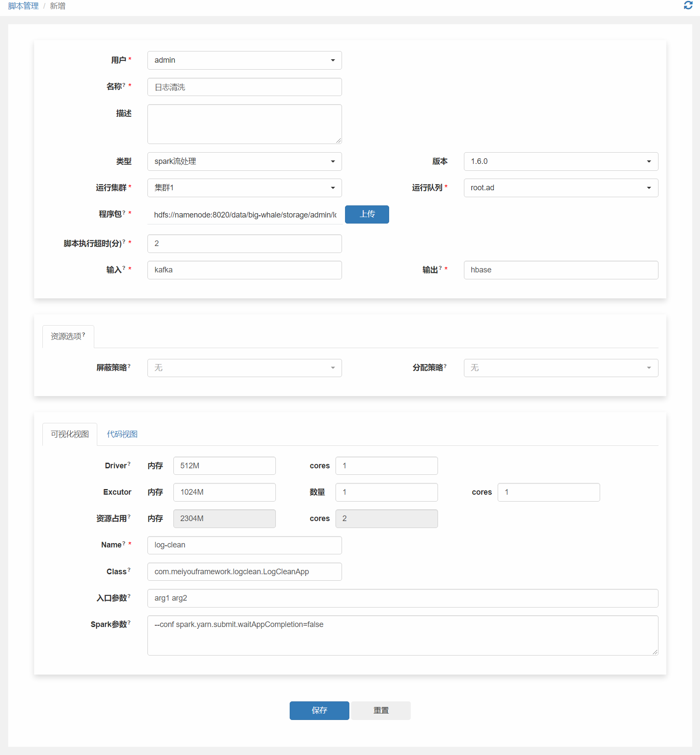Open the help icon next to 输入
700x755 pixels.
tap(125, 267)
